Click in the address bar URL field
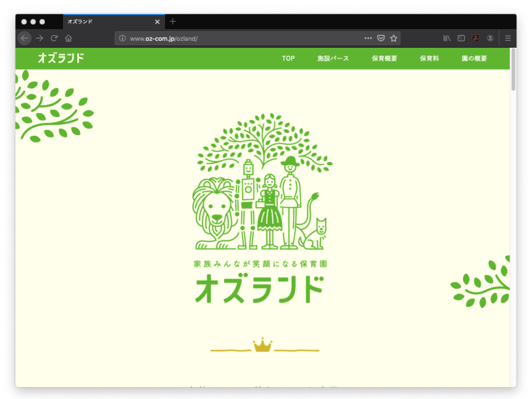 click(x=241, y=38)
